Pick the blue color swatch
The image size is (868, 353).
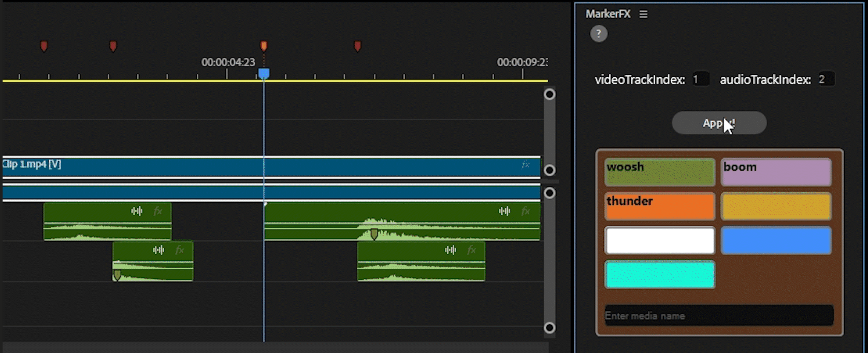776,241
